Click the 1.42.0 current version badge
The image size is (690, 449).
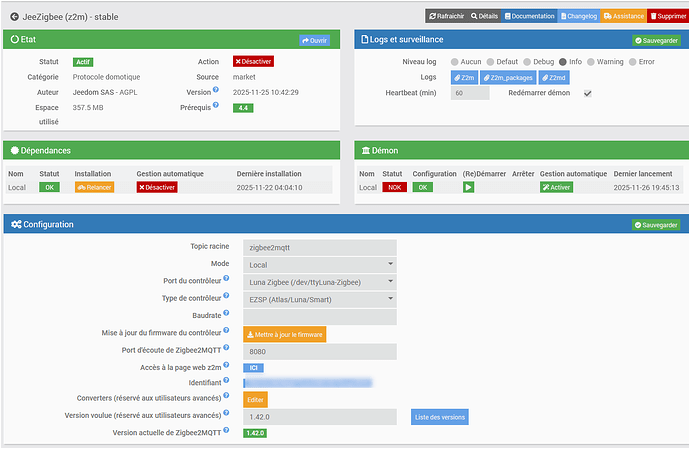(255, 433)
